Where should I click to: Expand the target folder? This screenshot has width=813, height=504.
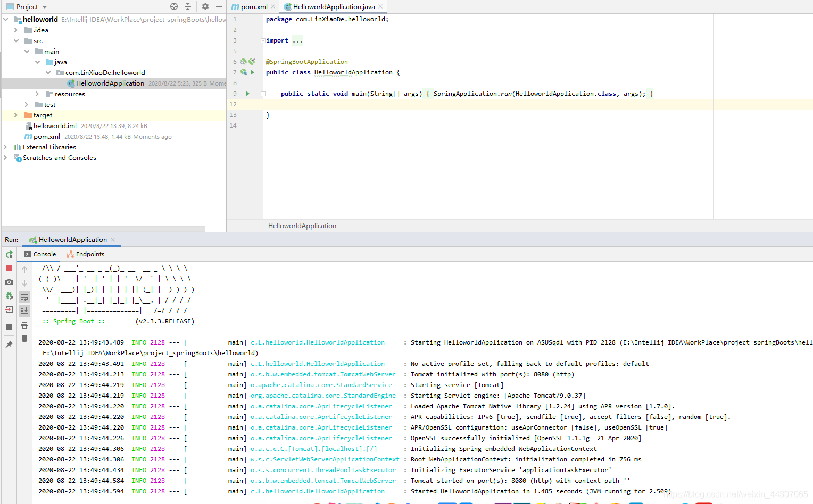16,115
